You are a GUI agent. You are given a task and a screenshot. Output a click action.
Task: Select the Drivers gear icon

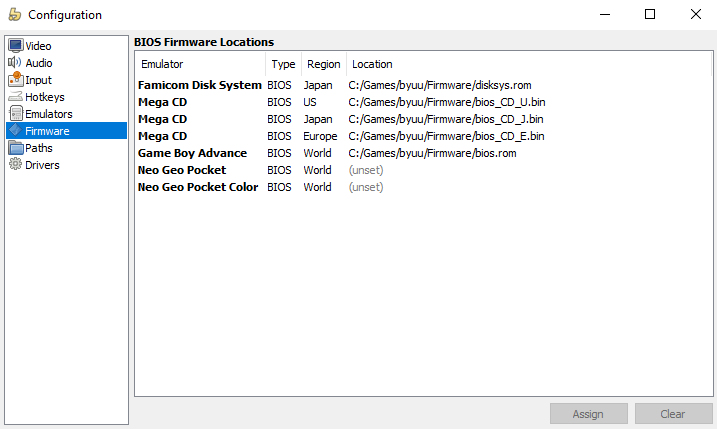[x=16, y=164]
